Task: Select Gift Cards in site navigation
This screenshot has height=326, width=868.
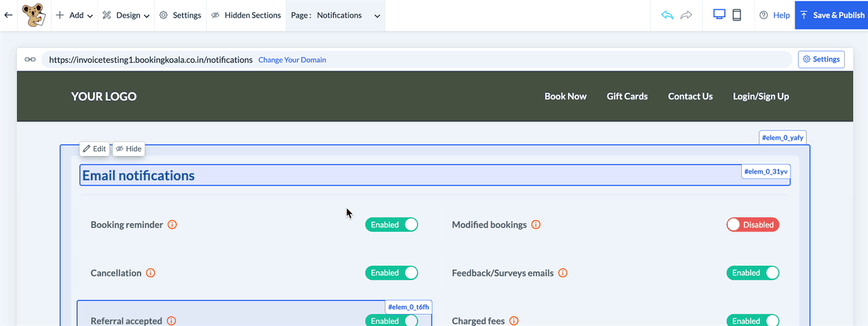Action: [x=627, y=97]
